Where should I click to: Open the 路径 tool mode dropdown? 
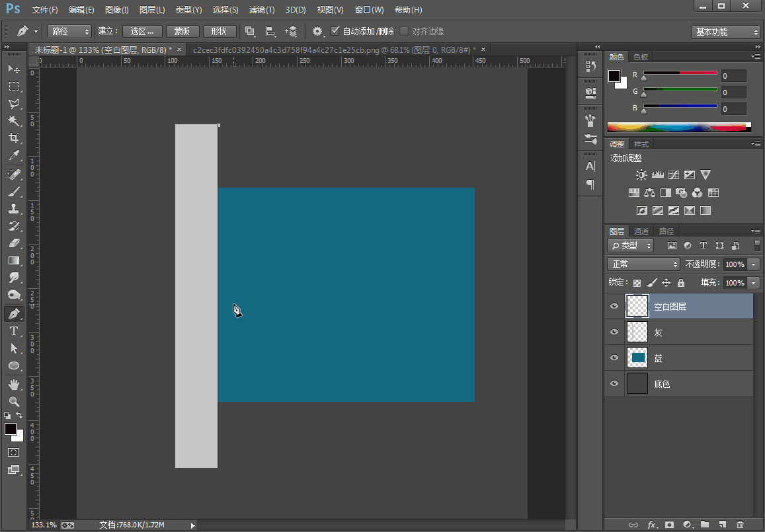[x=69, y=31]
